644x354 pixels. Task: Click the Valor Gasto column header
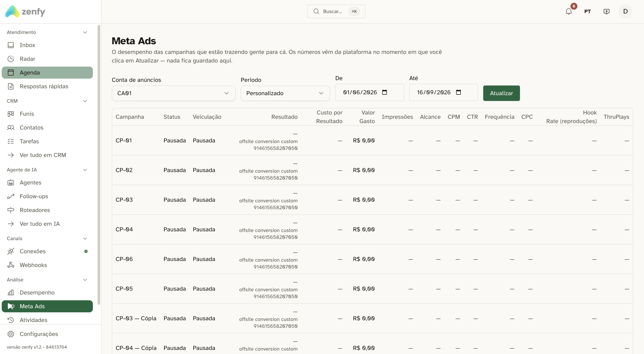(367, 117)
